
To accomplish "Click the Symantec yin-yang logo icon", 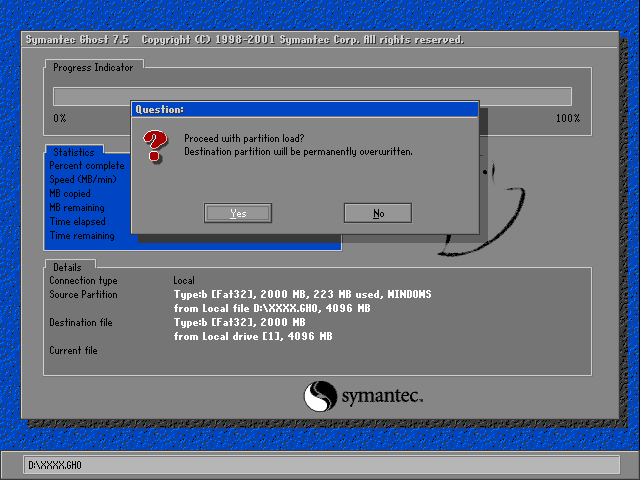I will [x=320, y=396].
